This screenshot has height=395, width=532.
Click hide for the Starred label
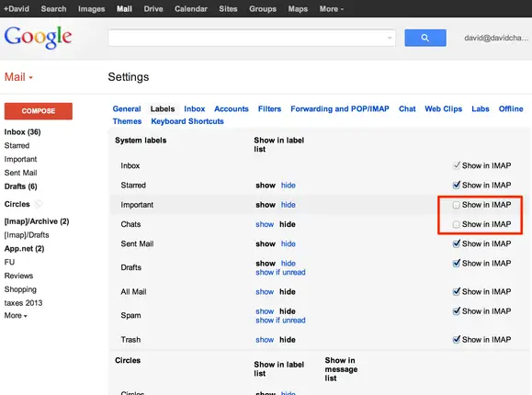[289, 186]
